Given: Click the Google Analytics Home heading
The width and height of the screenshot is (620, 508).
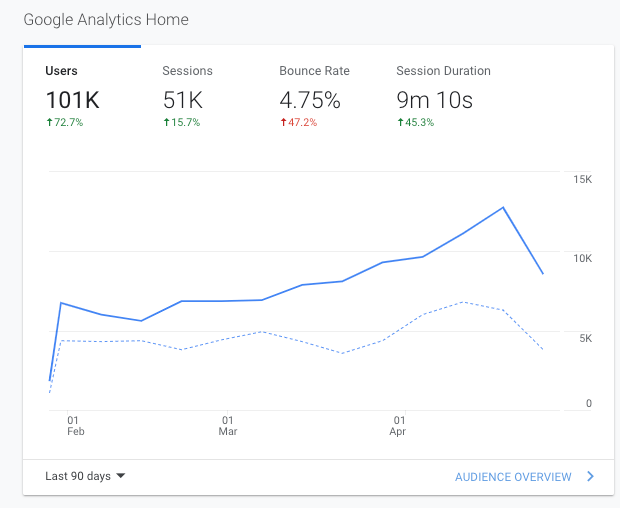Looking at the screenshot, I should (x=106, y=20).
